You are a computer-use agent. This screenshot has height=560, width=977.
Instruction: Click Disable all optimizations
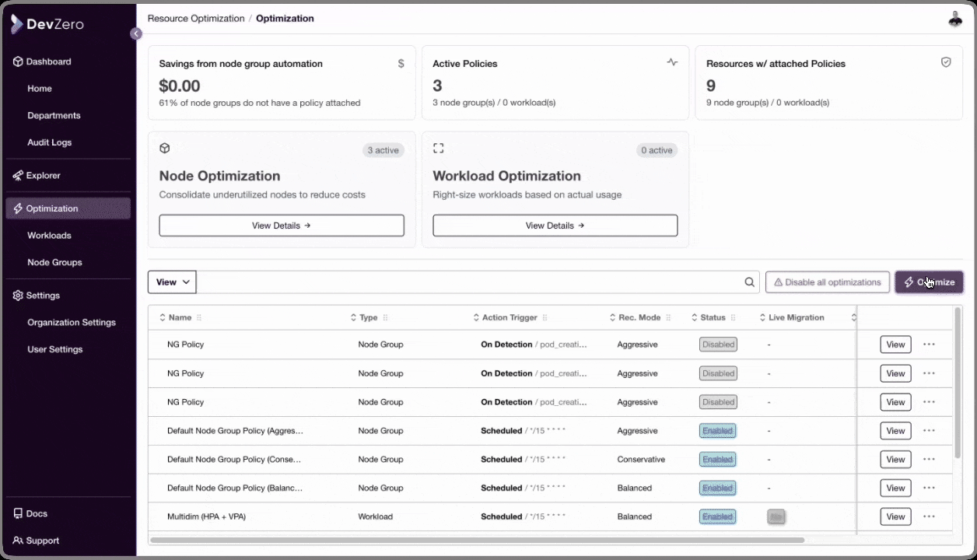[x=827, y=282]
